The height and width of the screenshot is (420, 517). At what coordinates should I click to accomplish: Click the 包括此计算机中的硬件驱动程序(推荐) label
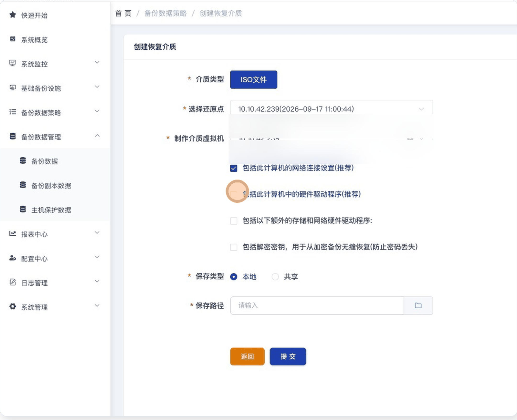pyautogui.click(x=301, y=194)
